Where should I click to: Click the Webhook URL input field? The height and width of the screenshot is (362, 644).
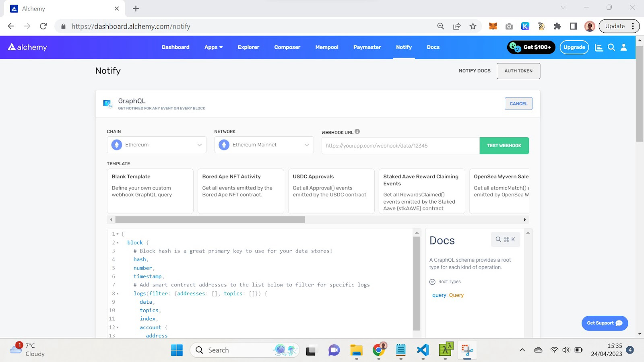pyautogui.click(x=400, y=146)
